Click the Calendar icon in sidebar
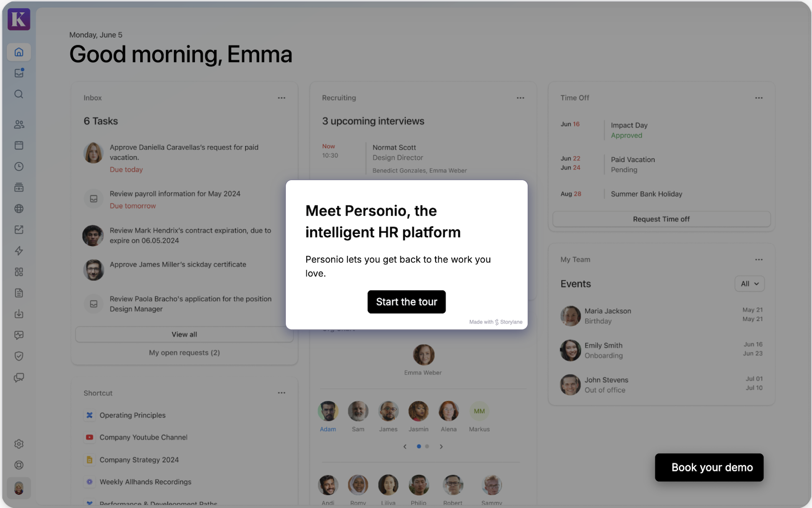Image resolution: width=812 pixels, height=508 pixels. click(x=19, y=145)
